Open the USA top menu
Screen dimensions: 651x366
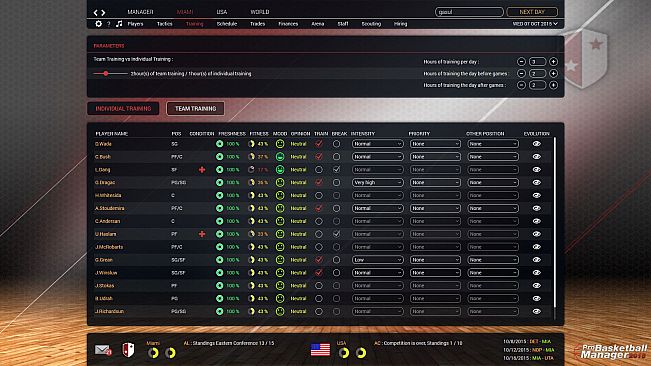222,12
